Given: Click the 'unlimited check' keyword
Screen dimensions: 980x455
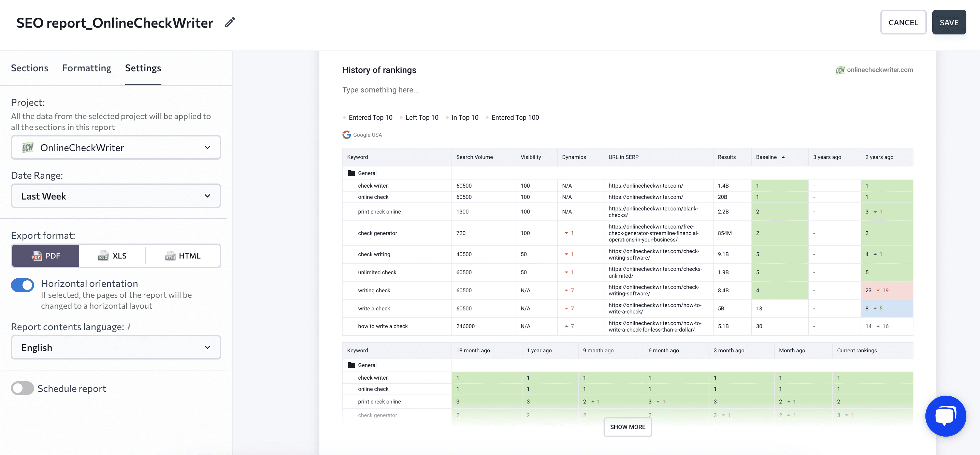Looking at the screenshot, I should point(377,272).
